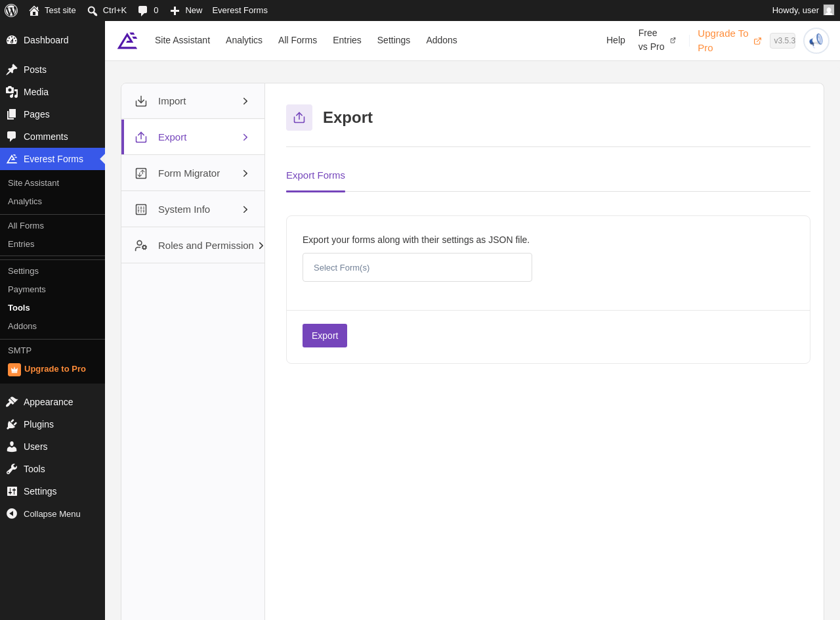Open Analytics submenu in left sidebar
The width and height of the screenshot is (840, 620).
click(x=25, y=202)
